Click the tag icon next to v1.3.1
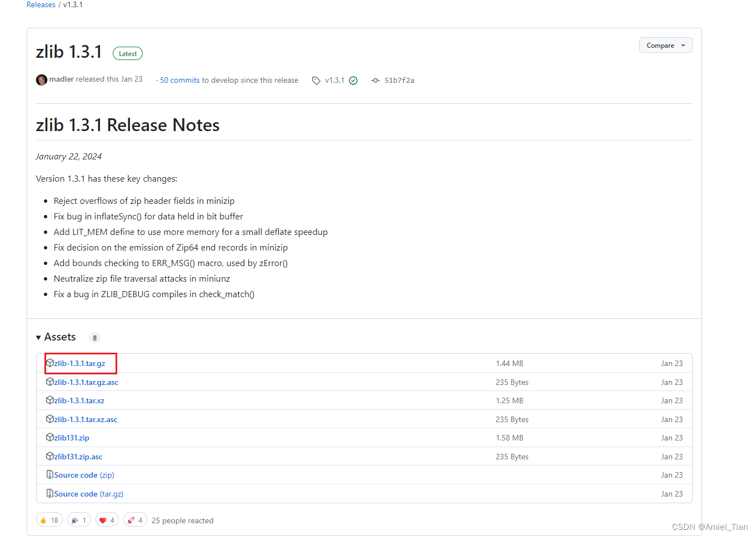The height and width of the screenshot is (536, 756). coord(316,81)
